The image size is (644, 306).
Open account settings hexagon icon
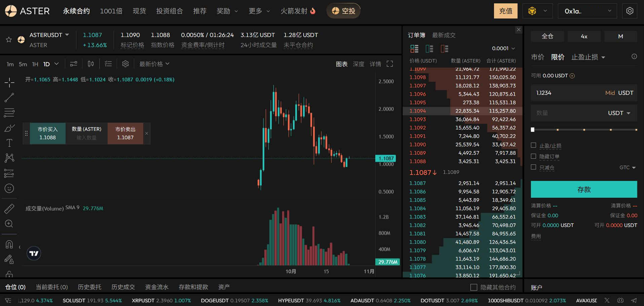630,11
